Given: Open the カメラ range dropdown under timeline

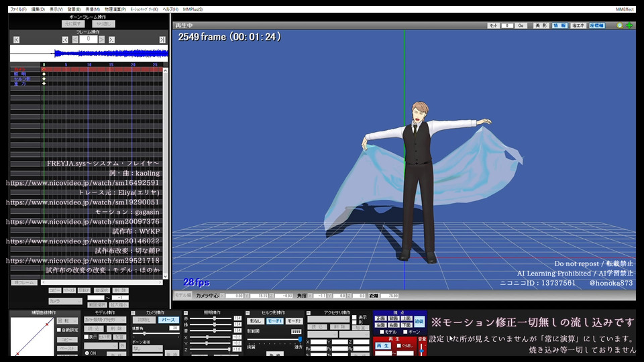Looking at the screenshot, I should pos(65,301).
